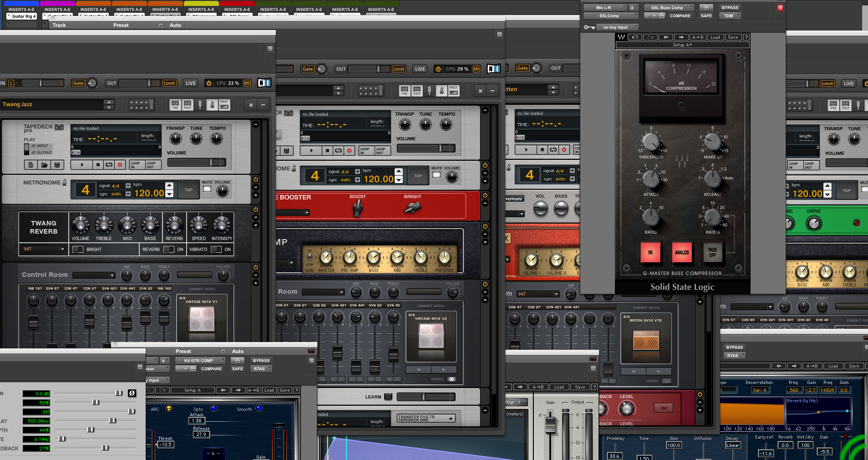Viewport: 868px width, 460px height.
Task: Enable ARC LED in Kit GTR COMP plugin
Action: pos(168,408)
